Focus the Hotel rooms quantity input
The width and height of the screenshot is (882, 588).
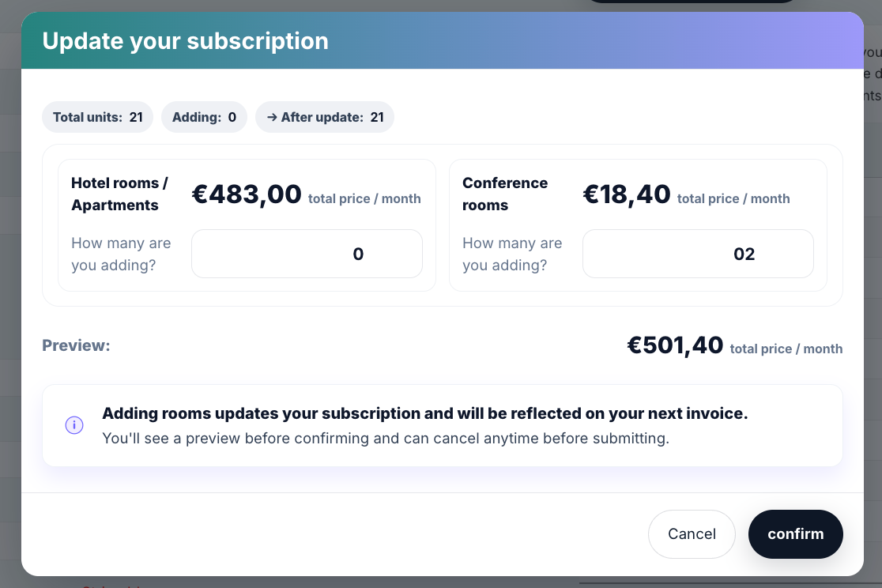pyautogui.click(x=307, y=254)
